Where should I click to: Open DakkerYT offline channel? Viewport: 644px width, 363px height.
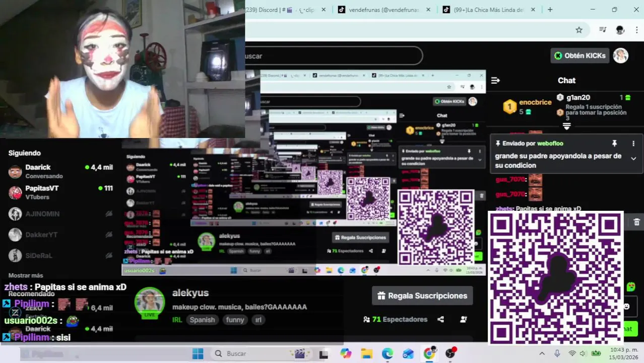pyautogui.click(x=60, y=235)
